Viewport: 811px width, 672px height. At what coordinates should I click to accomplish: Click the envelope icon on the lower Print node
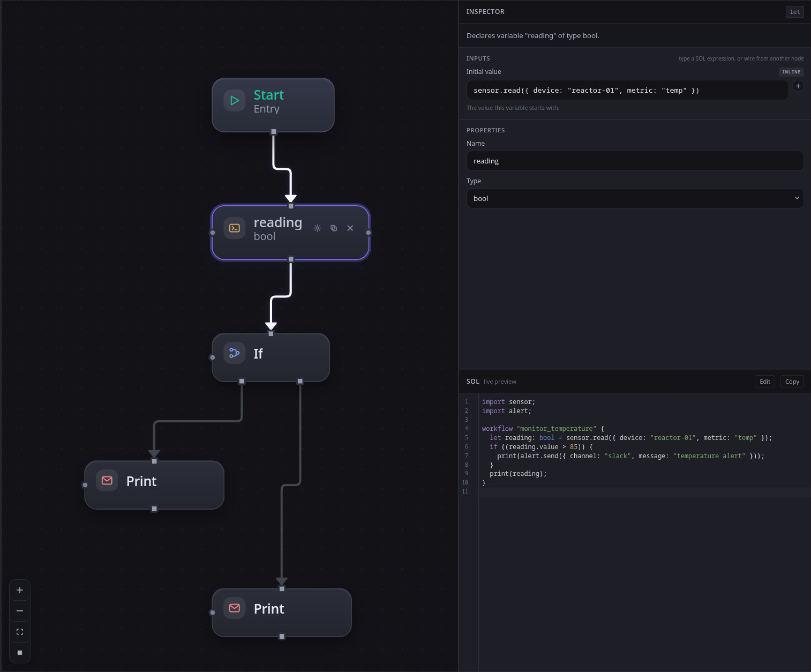[x=235, y=608]
